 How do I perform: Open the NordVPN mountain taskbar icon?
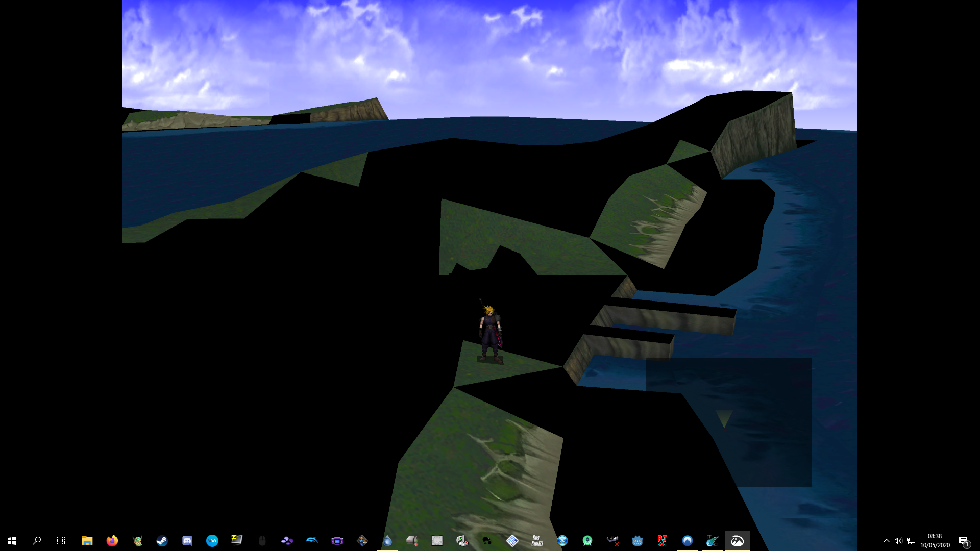688,541
